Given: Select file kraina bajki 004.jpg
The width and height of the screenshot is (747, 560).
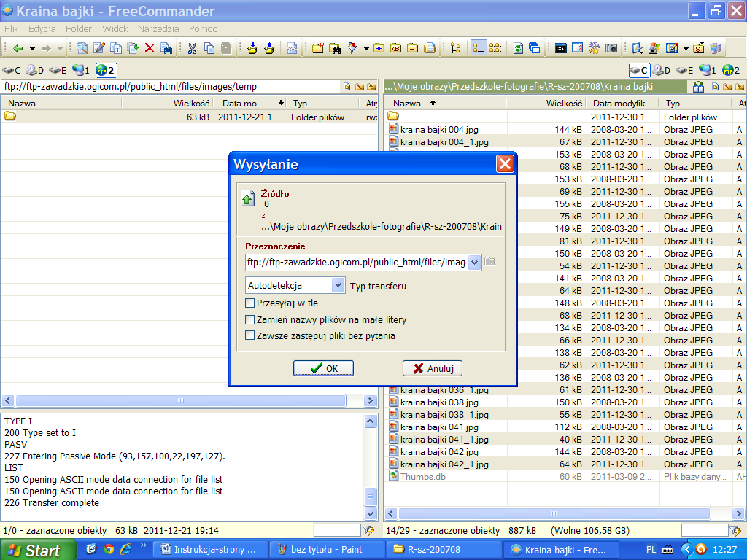Looking at the screenshot, I should pyautogui.click(x=439, y=130).
